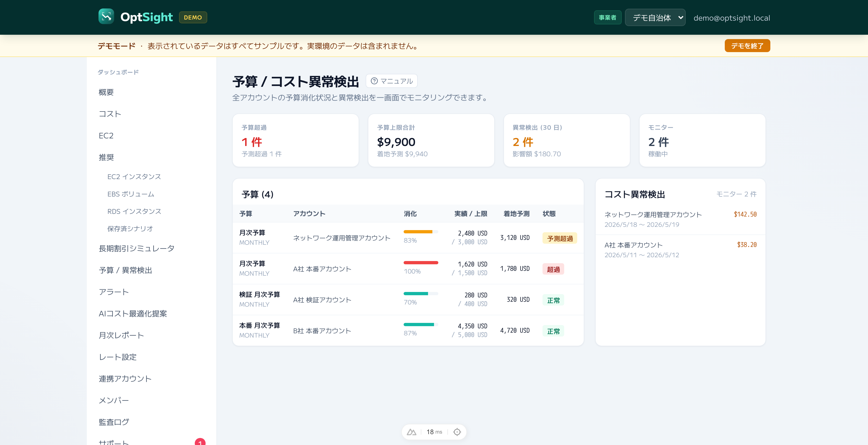This screenshot has width=868, height=445.
Task: Click アカウント column header
Action: click(309, 213)
